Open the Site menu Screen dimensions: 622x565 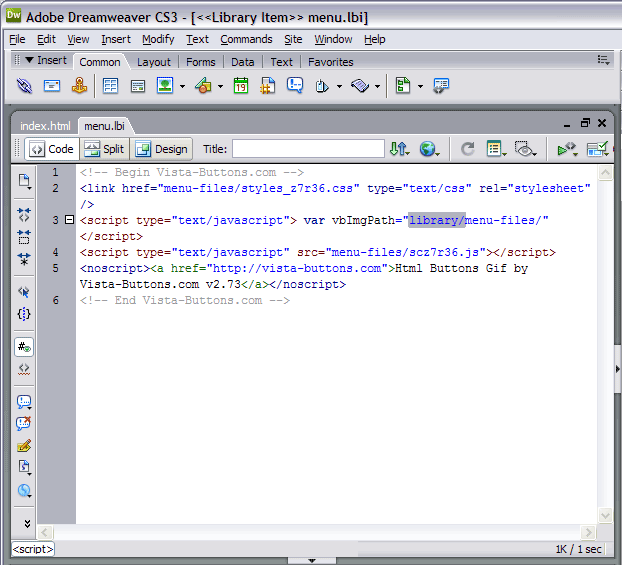(x=293, y=39)
